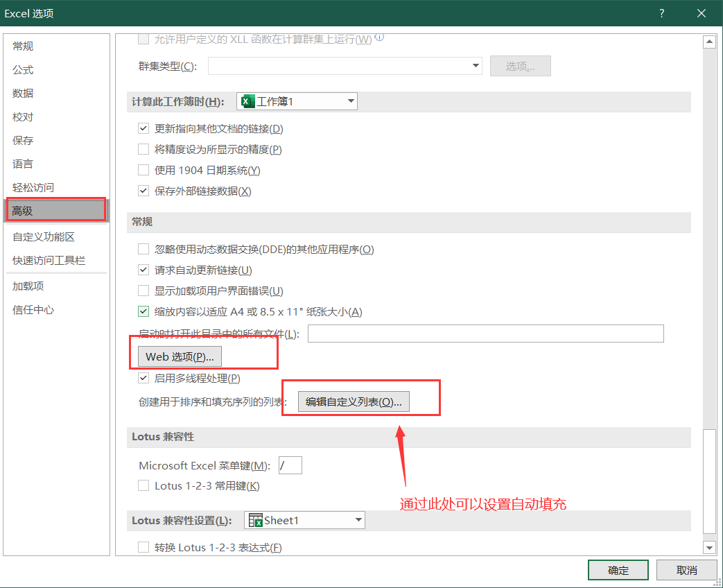
Task: Open the 群集类型 dropdown
Action: coord(345,66)
